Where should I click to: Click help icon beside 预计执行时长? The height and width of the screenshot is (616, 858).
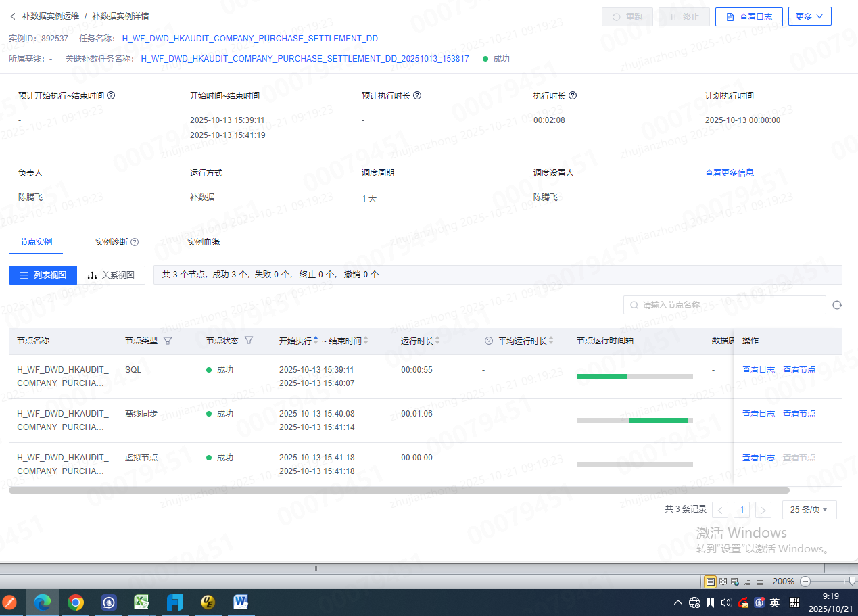pos(417,96)
